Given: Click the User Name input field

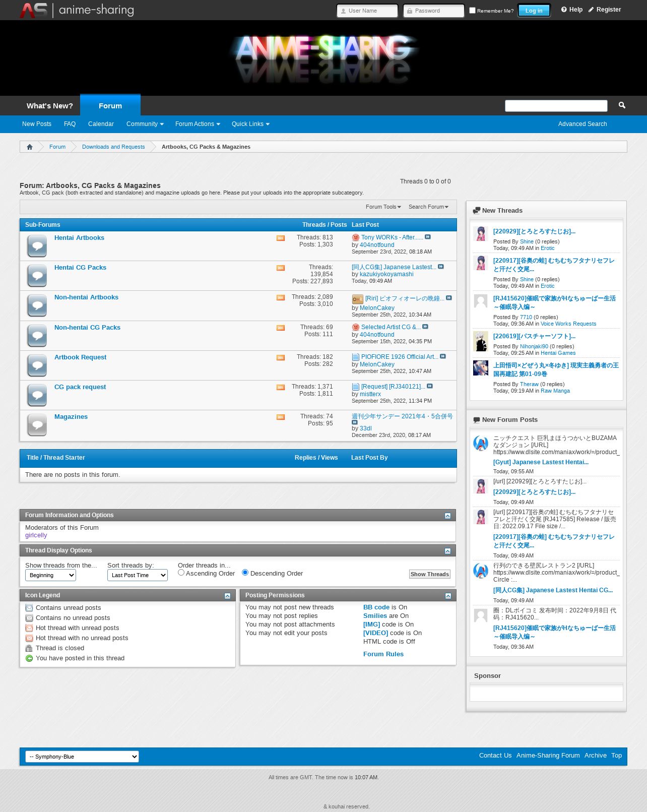Looking at the screenshot, I should click(367, 11).
